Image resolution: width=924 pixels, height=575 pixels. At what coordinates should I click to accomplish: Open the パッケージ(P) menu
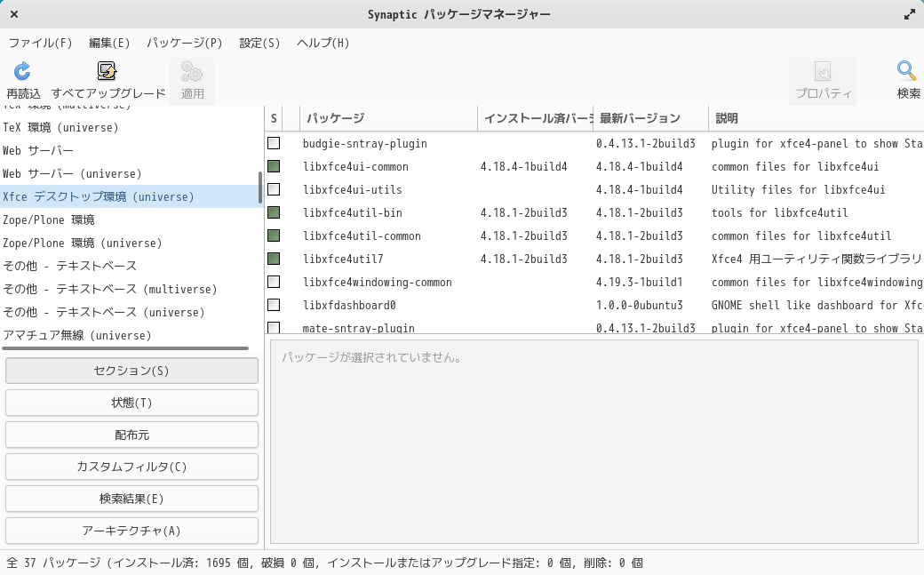pyautogui.click(x=185, y=43)
